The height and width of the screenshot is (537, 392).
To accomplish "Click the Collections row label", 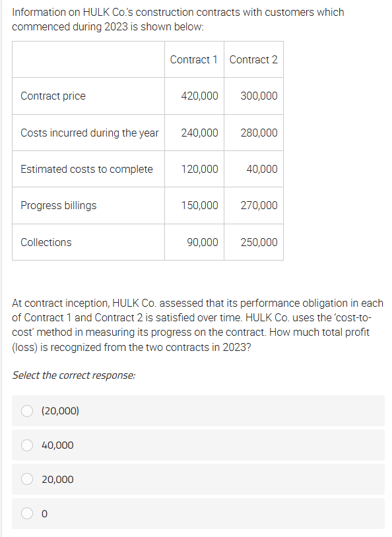I will tap(46, 243).
